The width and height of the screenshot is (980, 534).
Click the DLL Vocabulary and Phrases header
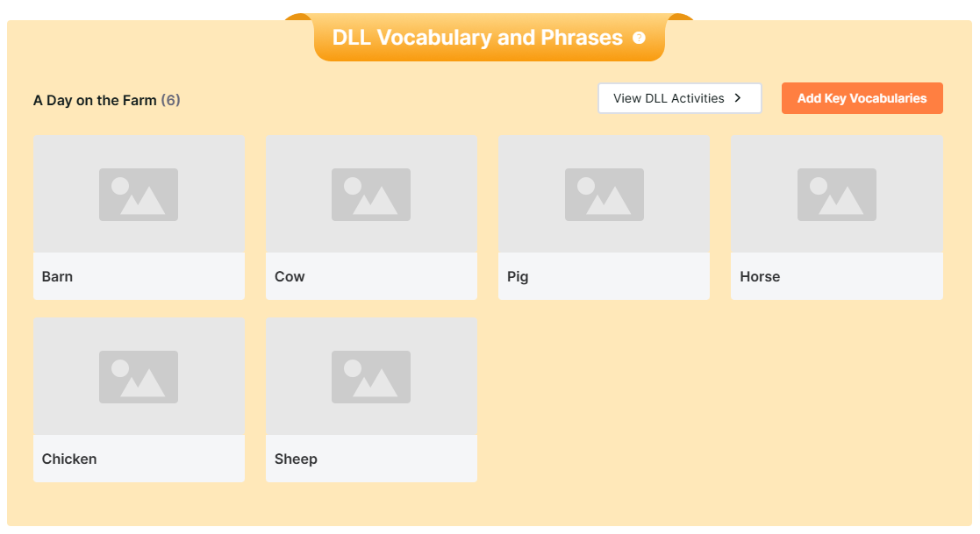[x=477, y=38]
